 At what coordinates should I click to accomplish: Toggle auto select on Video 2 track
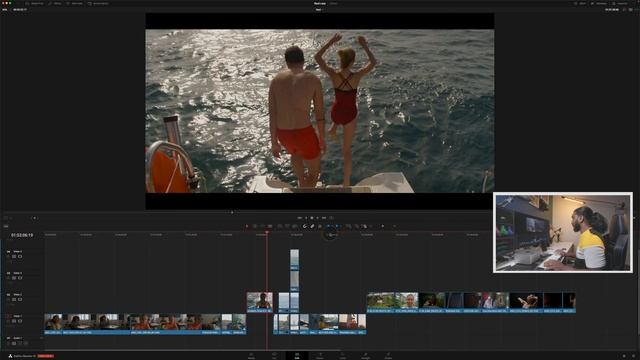point(14,300)
